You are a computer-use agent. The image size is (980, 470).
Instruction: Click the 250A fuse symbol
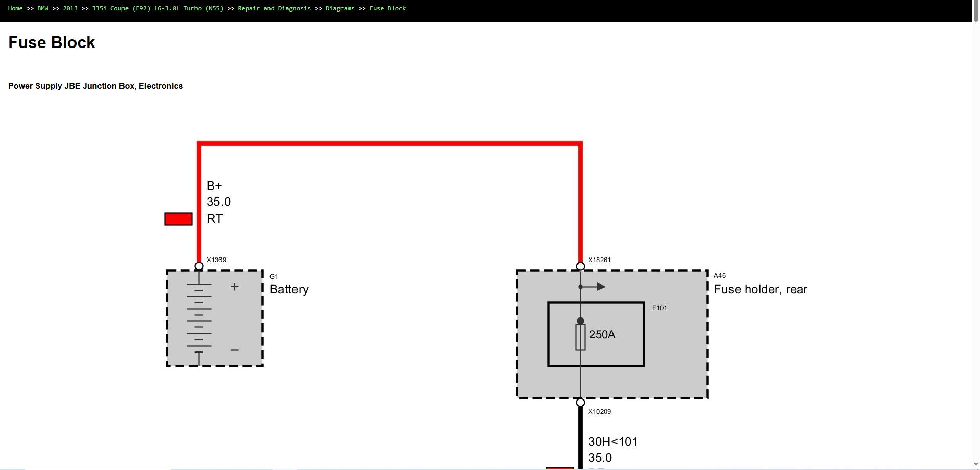tap(580, 337)
